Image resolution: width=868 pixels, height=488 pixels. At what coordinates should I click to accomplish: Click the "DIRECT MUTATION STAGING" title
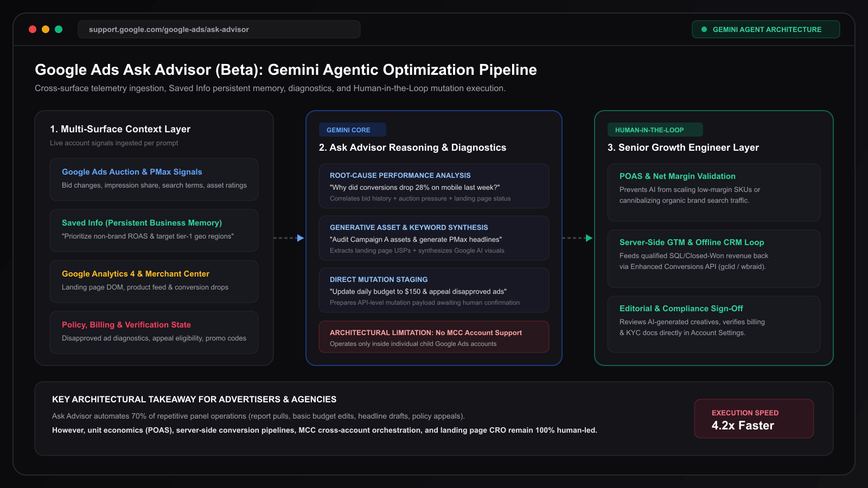[x=379, y=280]
